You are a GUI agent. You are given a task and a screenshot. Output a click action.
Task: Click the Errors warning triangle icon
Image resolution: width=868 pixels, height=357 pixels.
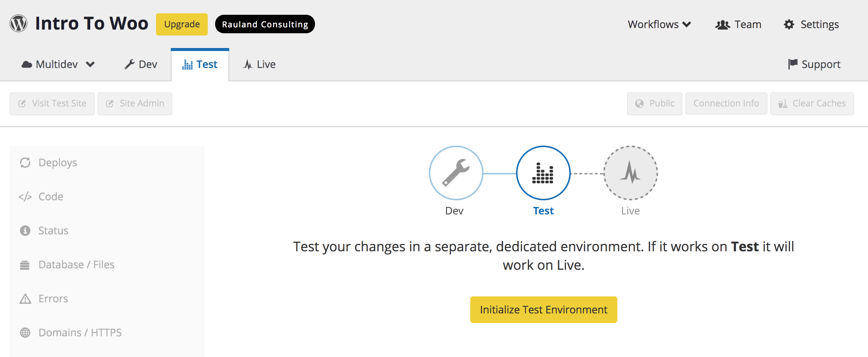[25, 298]
